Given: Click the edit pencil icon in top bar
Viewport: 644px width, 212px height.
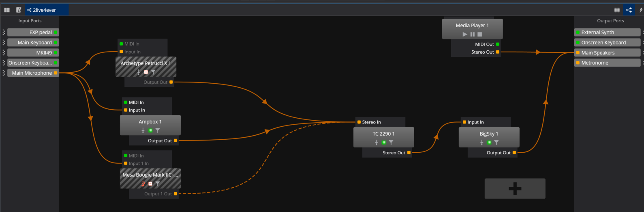Looking at the screenshot, I should [x=19, y=10].
